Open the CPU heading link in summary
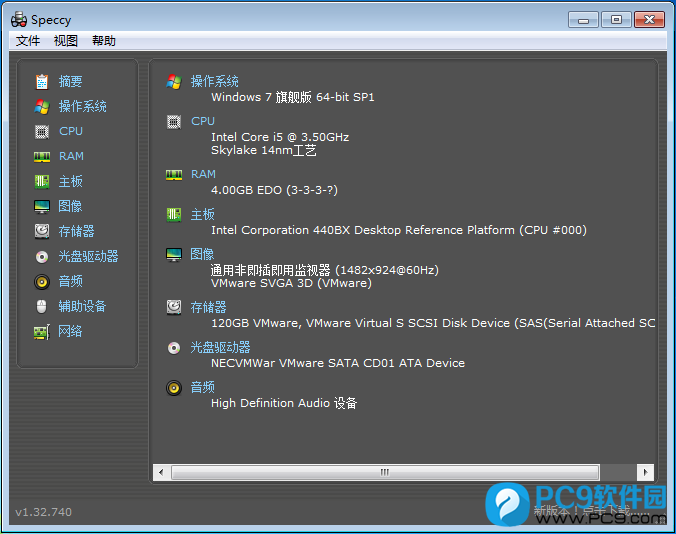 [x=203, y=121]
